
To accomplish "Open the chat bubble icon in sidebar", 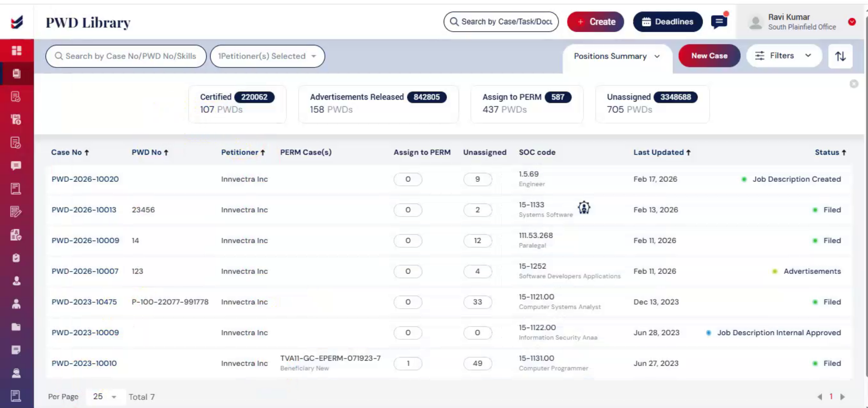I will [16, 166].
